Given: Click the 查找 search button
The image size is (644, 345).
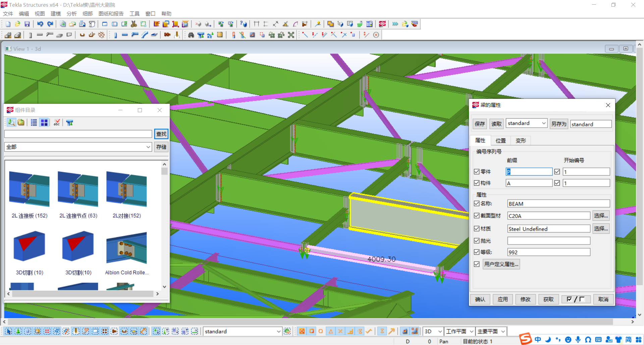Looking at the screenshot, I should pos(161,134).
